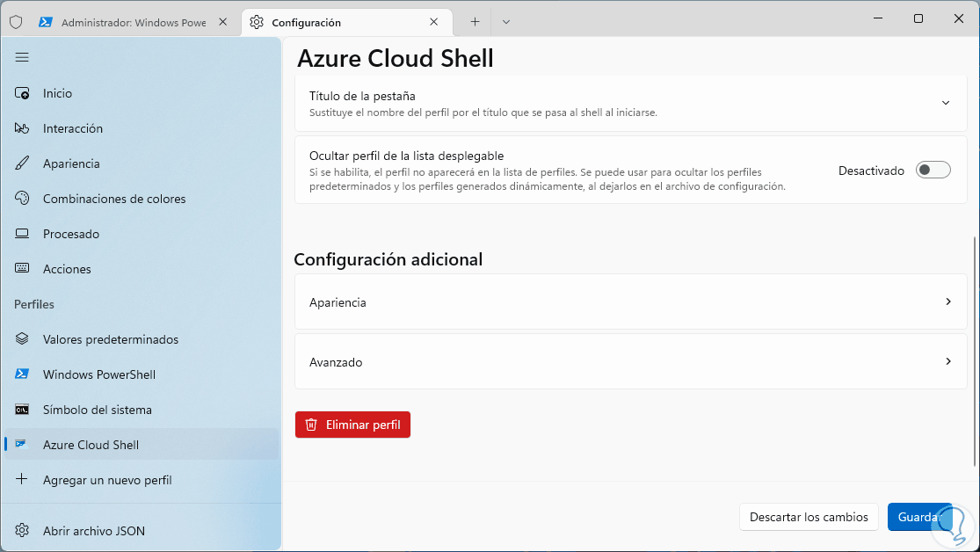Select Valores predeterminados in the sidebar
Image resolution: width=980 pixels, height=552 pixels.
click(111, 339)
